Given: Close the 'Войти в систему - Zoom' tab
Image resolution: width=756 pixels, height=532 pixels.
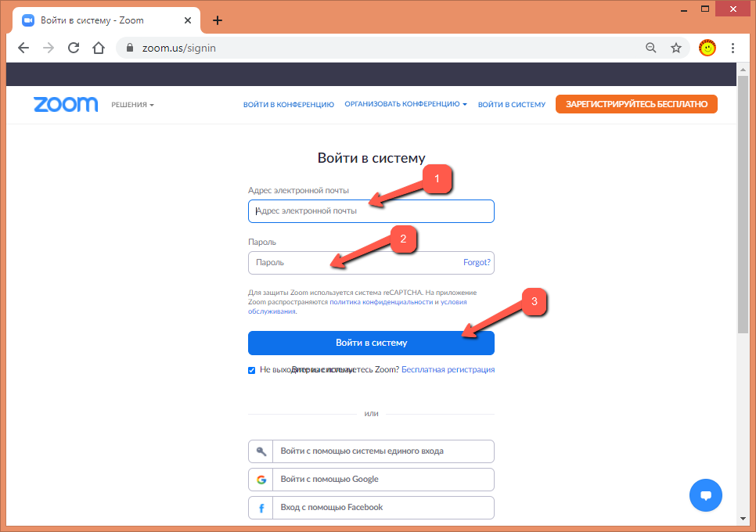Looking at the screenshot, I should pyautogui.click(x=188, y=20).
